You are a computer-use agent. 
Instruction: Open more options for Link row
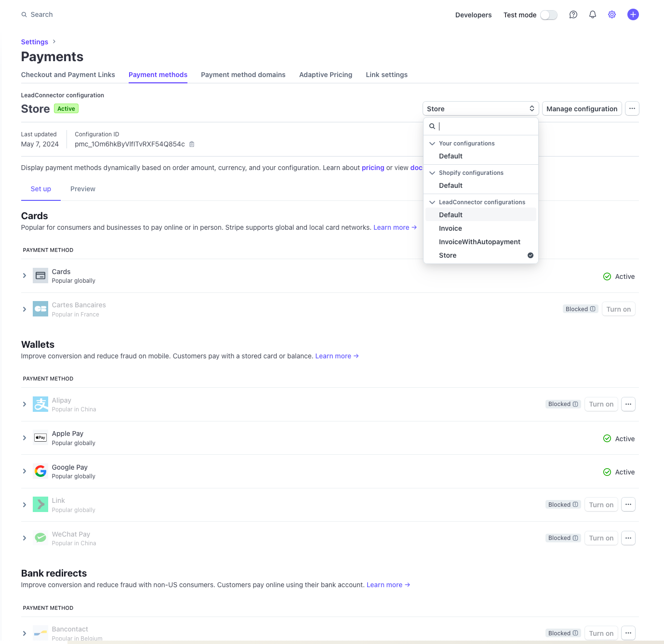point(628,504)
